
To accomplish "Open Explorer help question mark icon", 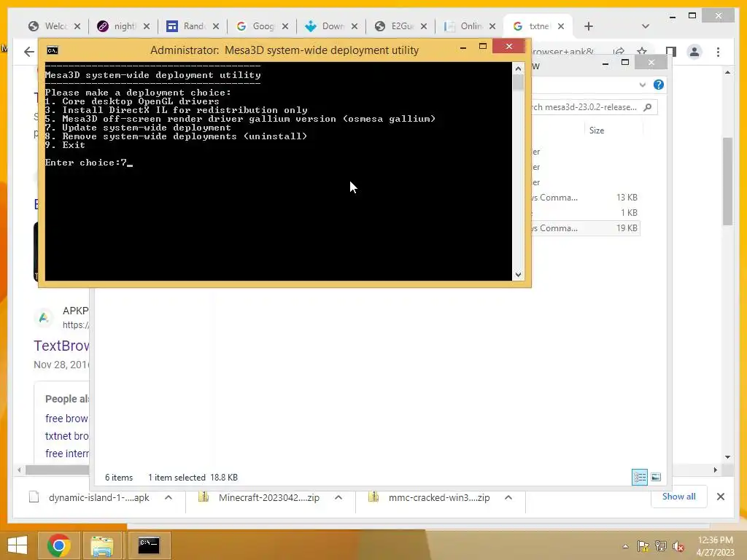I will [659, 85].
